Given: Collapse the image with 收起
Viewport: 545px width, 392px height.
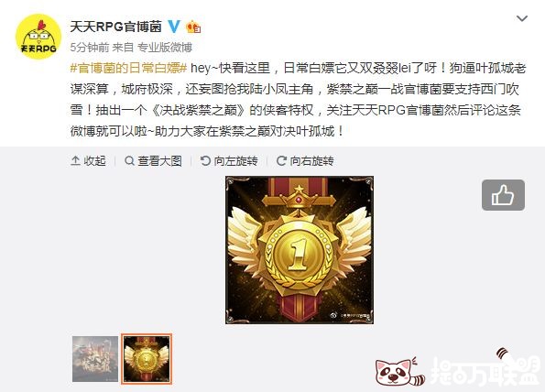Looking at the screenshot, I should (x=88, y=161).
